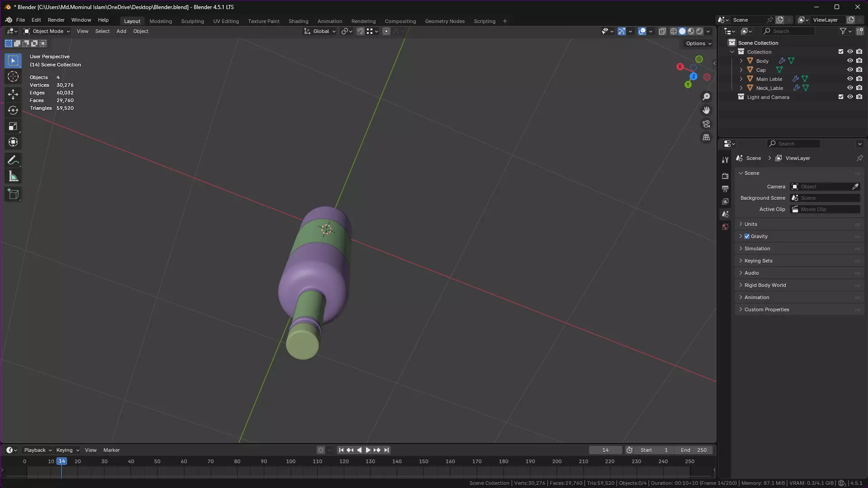Screen dimensions: 868x488
Task: Choose the Measure tool
Action: (13, 177)
